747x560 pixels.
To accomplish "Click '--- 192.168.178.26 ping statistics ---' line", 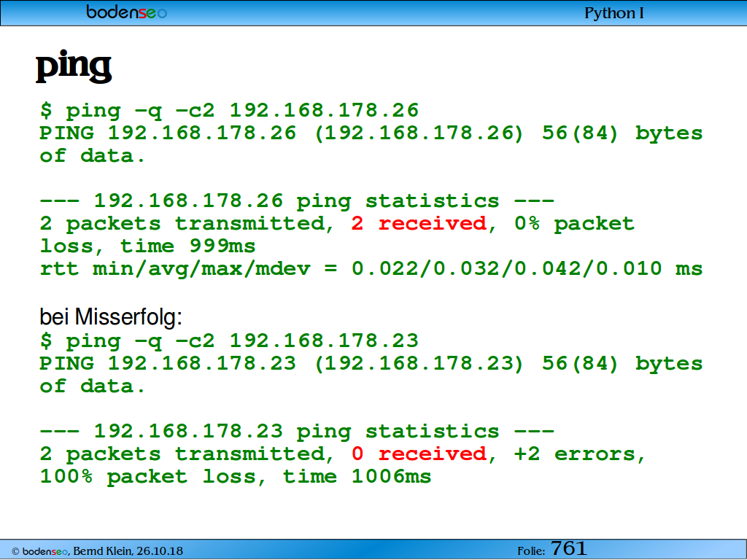I will point(298,201).
